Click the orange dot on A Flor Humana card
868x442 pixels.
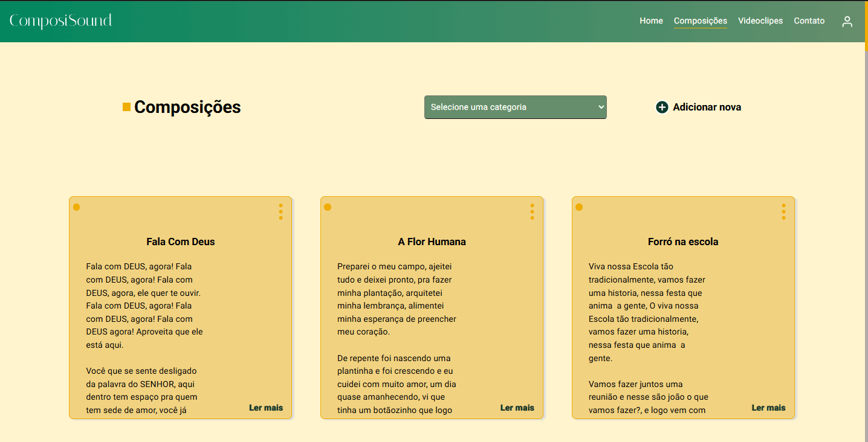coord(328,207)
